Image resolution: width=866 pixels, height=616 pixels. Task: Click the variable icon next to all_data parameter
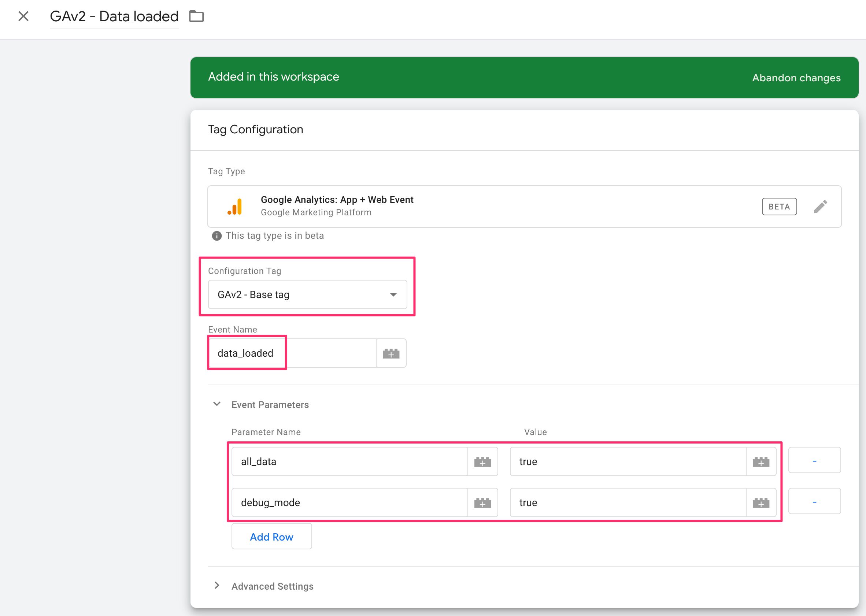482,461
